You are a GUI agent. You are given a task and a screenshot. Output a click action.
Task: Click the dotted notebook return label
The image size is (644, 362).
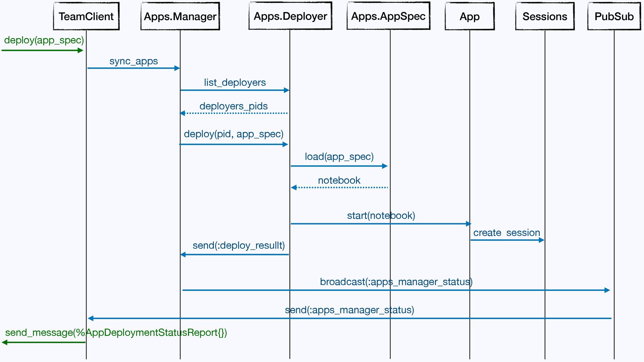point(339,180)
